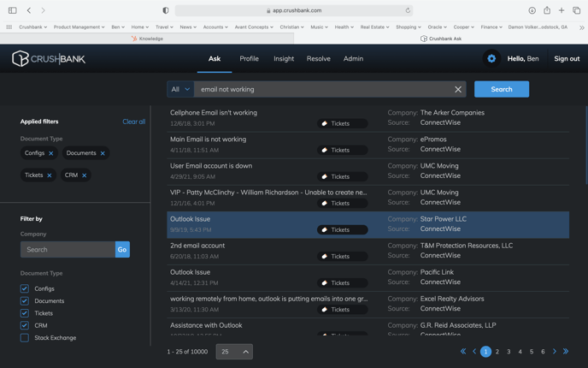Screen dimensions: 588x368
Task: Click Go beside company search
Action: point(122,250)
